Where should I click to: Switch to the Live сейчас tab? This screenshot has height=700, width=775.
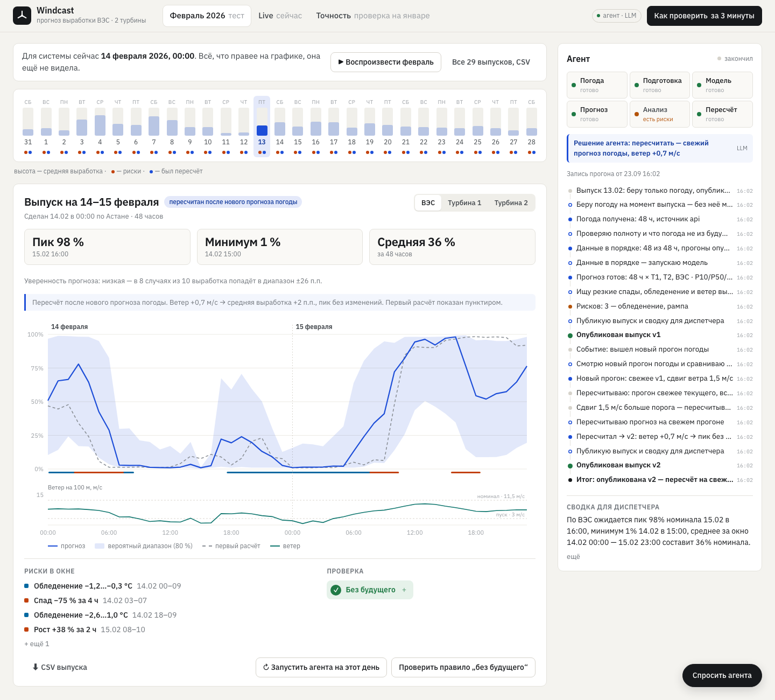pyautogui.click(x=280, y=16)
